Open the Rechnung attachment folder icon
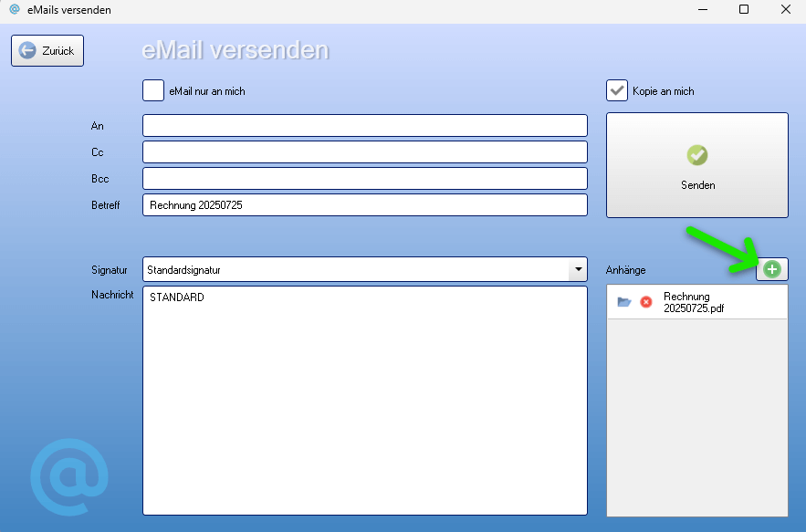The width and height of the screenshot is (806, 532). 624,302
